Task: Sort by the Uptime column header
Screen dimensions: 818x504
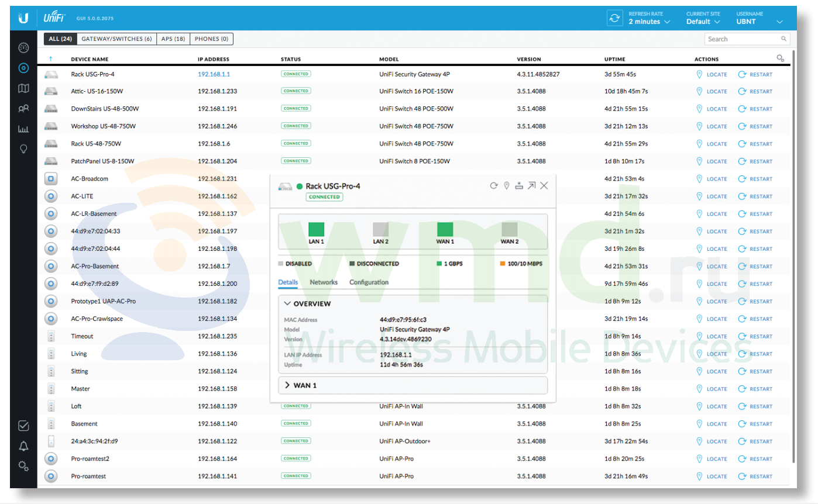Action: click(615, 59)
